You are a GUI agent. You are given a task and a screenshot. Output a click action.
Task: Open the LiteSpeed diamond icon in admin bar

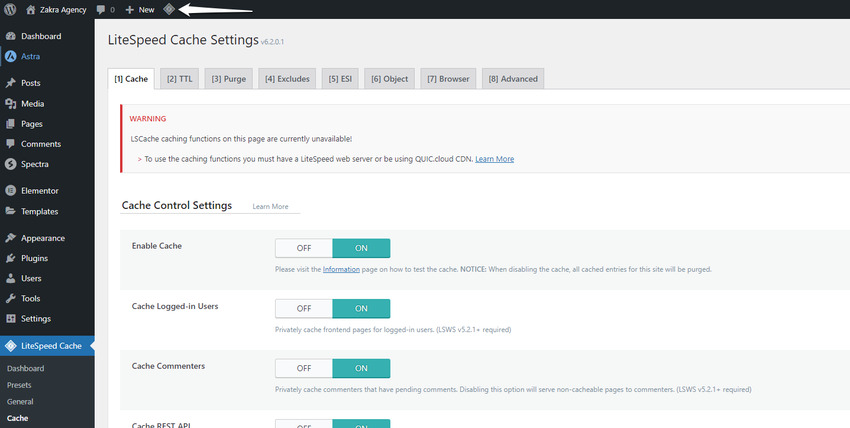click(x=170, y=9)
